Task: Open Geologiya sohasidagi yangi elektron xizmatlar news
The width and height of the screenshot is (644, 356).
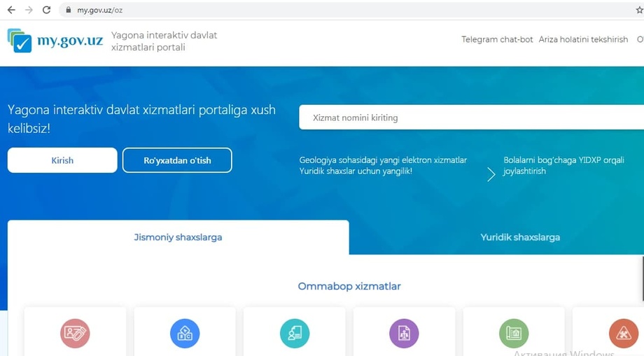Action: click(x=383, y=160)
